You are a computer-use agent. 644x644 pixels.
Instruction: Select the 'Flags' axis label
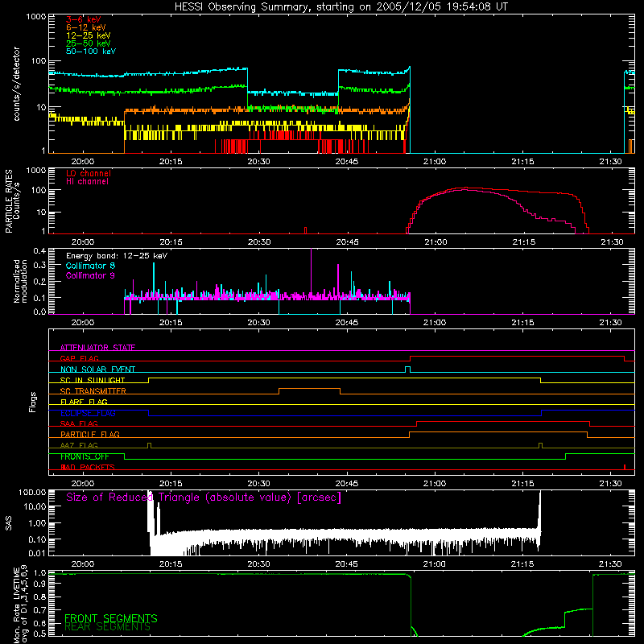32,402
